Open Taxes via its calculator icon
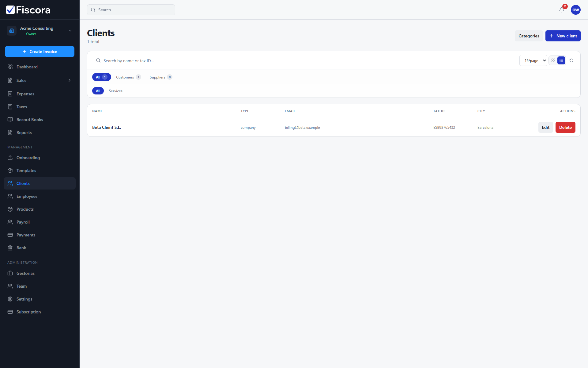 click(x=10, y=107)
